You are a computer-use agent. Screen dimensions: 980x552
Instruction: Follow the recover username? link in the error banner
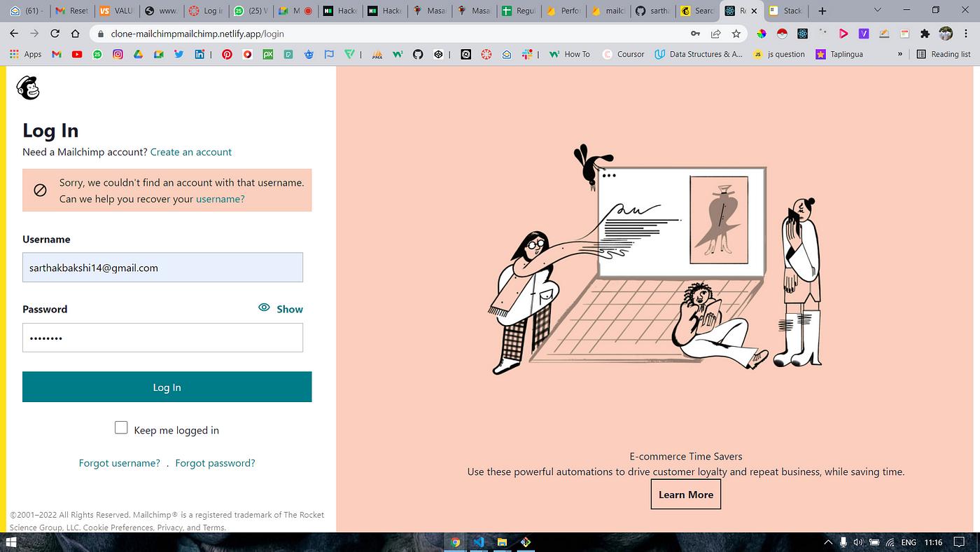[220, 199]
